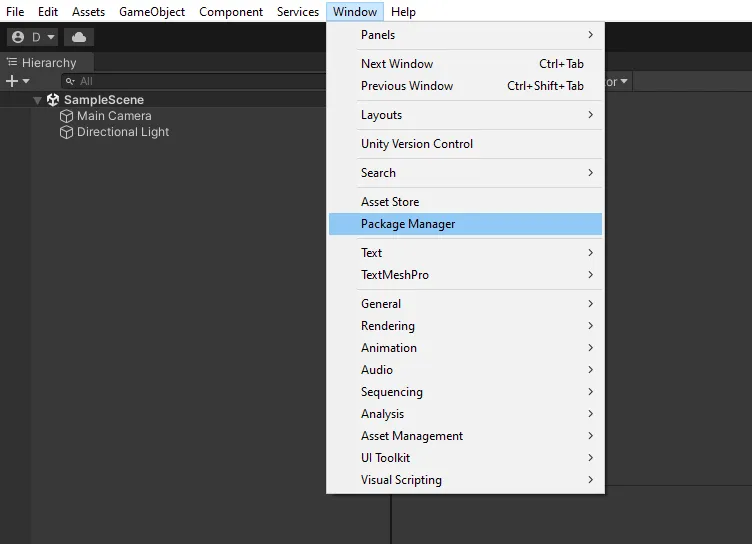Viewport: 752px width, 544px height.
Task: Select Directional Light in Hierarchy
Action: (x=123, y=132)
